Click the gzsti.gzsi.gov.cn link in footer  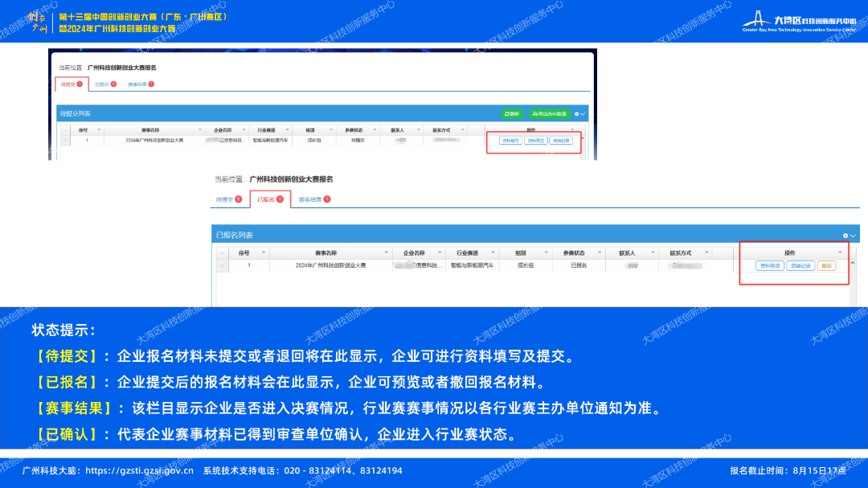[x=140, y=471]
